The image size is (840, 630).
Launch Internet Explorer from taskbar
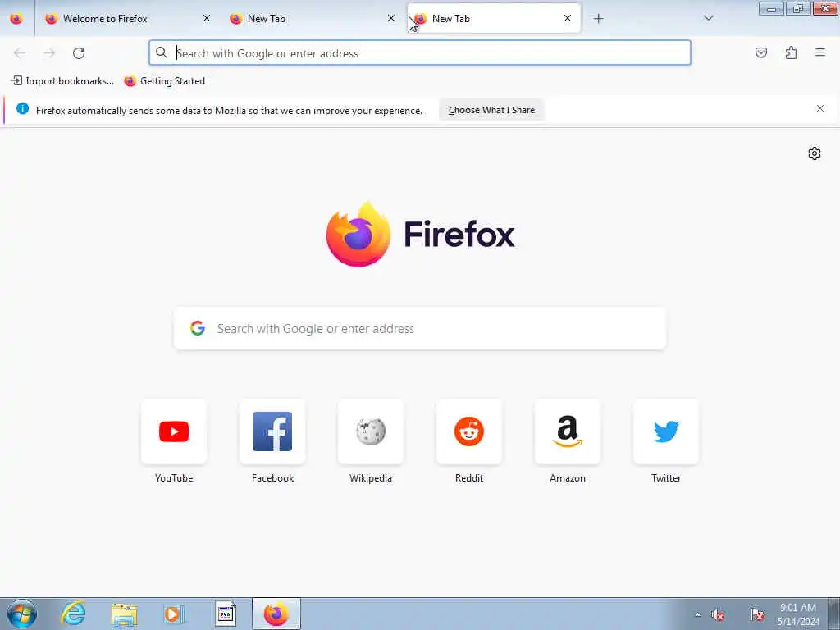point(73,614)
